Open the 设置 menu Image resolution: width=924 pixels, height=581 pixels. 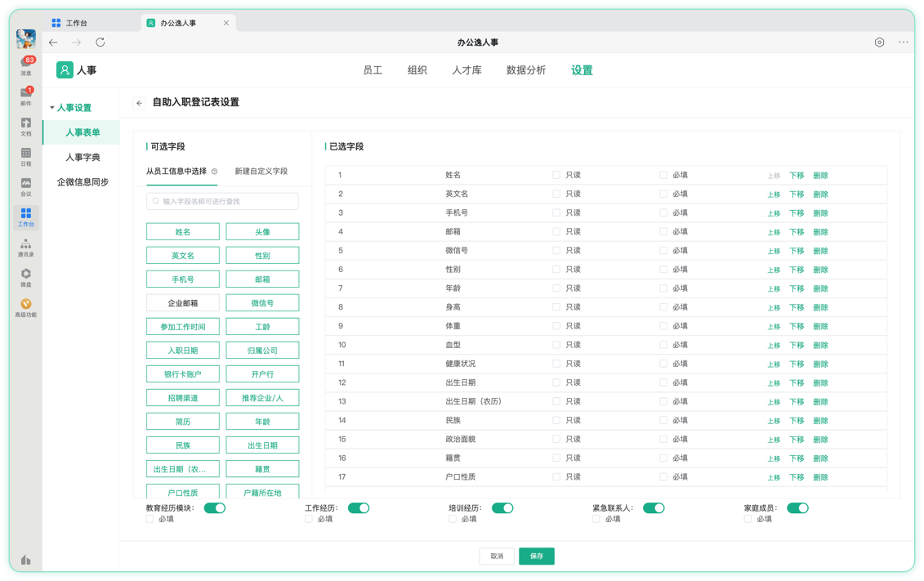click(x=582, y=70)
